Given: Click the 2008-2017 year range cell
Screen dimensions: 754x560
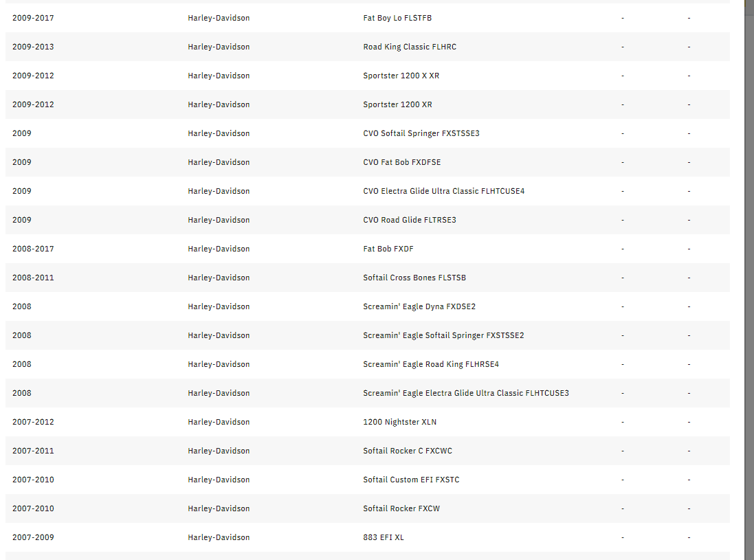Looking at the screenshot, I should (x=33, y=249).
